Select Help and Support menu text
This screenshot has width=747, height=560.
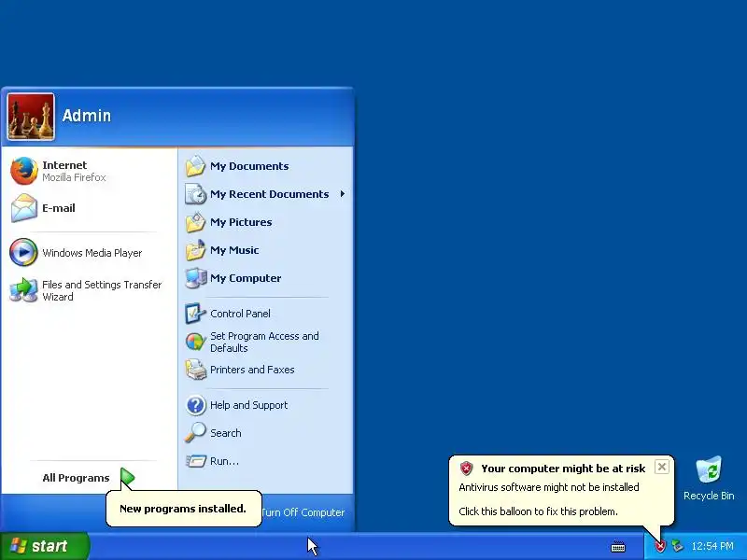[248, 405]
